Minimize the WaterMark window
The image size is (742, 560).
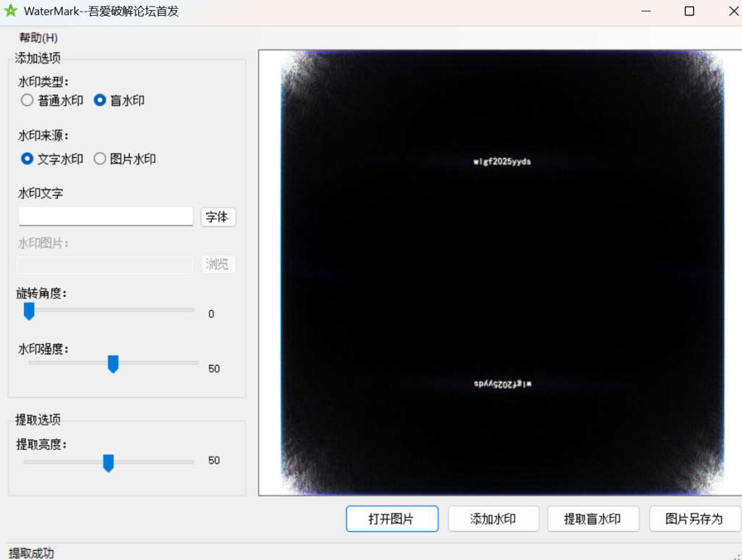(646, 11)
